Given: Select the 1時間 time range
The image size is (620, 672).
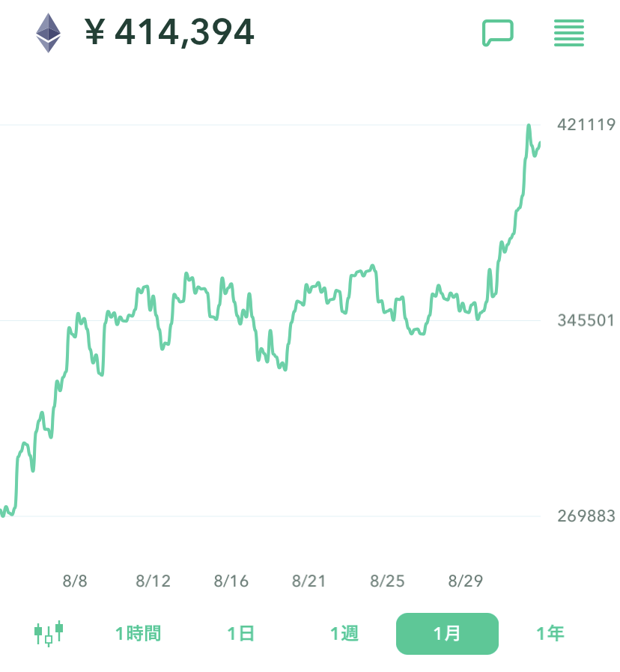Looking at the screenshot, I should coord(138,634).
